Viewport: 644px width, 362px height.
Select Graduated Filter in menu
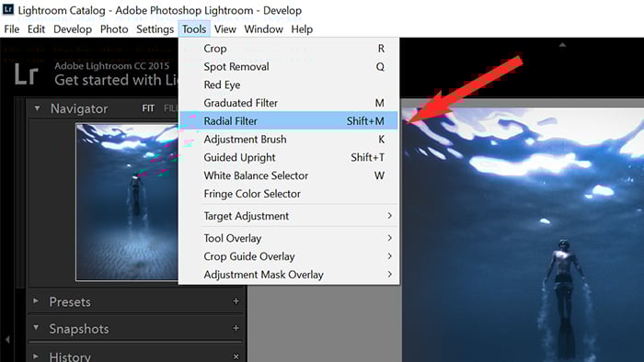(x=289, y=103)
